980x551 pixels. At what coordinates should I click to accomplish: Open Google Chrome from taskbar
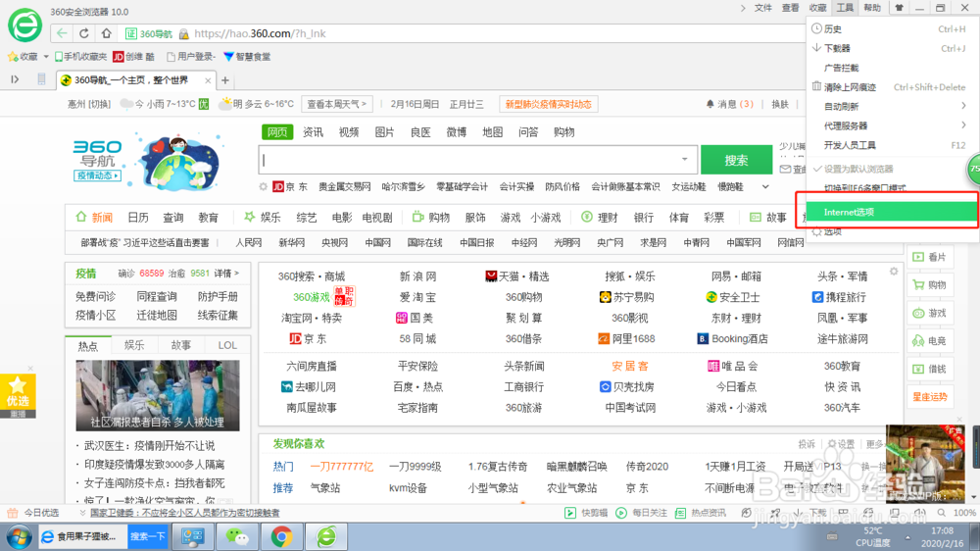click(x=281, y=536)
